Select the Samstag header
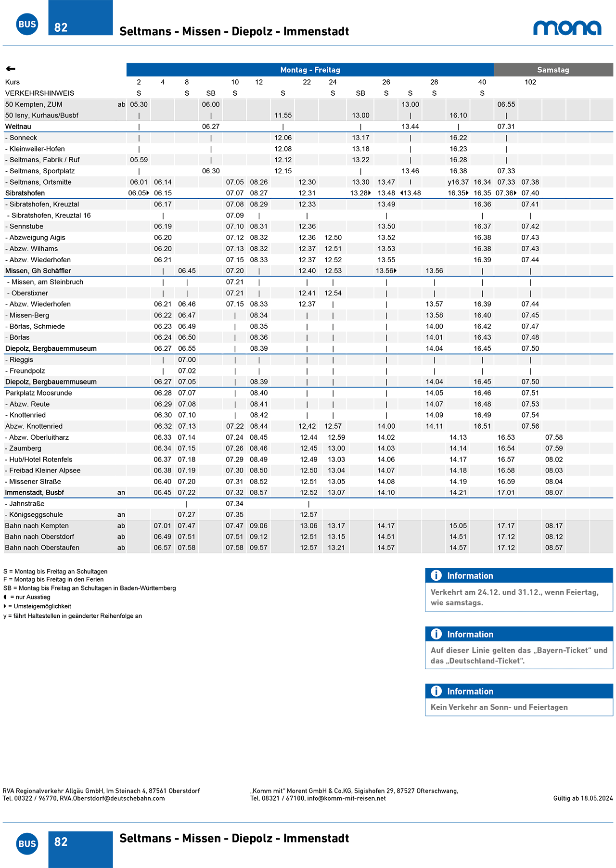The height and width of the screenshot is (868, 616). pyautogui.click(x=553, y=70)
